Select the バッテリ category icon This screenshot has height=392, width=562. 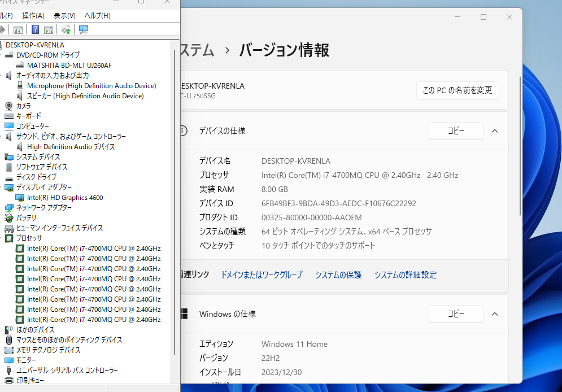[9, 218]
